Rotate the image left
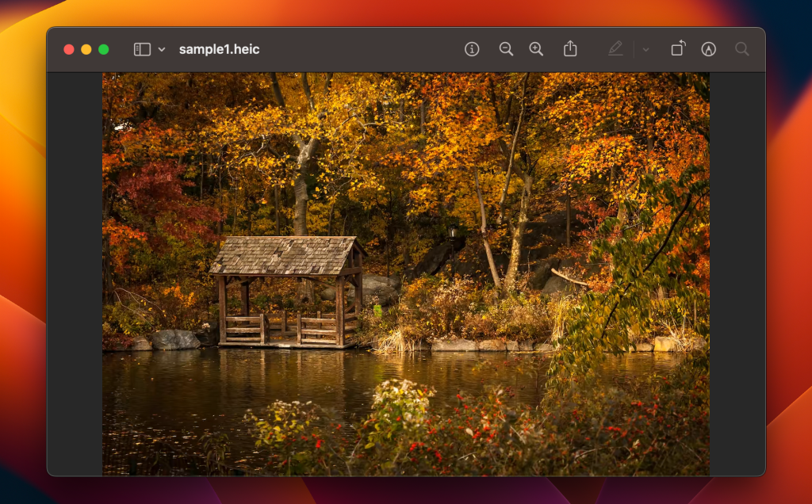 [x=679, y=48]
